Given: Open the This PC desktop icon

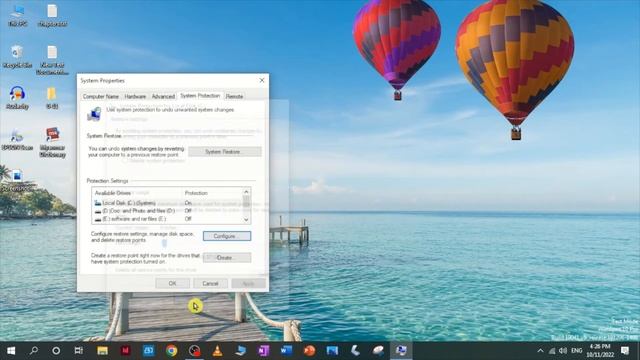Looking at the screenshot, I should pyautogui.click(x=17, y=16).
